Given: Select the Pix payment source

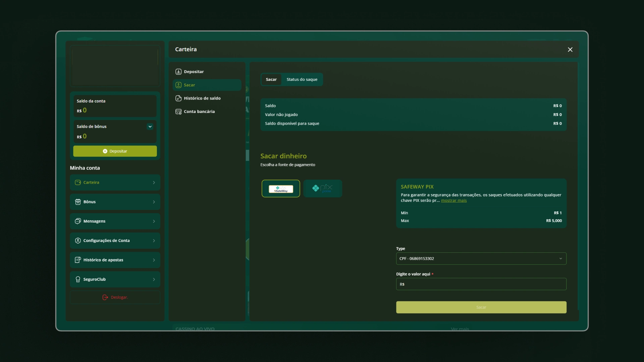Looking at the screenshot, I should pyautogui.click(x=323, y=189).
